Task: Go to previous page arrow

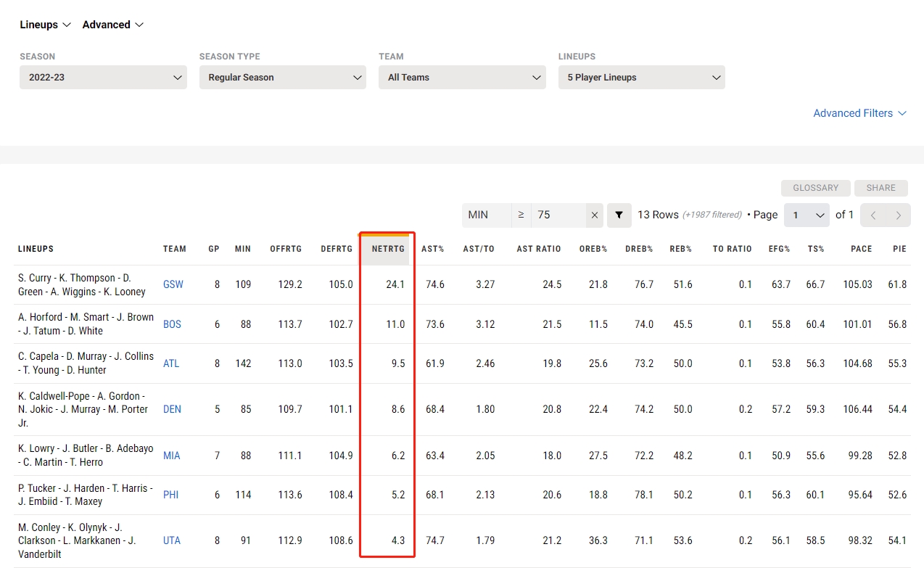Action: [873, 215]
